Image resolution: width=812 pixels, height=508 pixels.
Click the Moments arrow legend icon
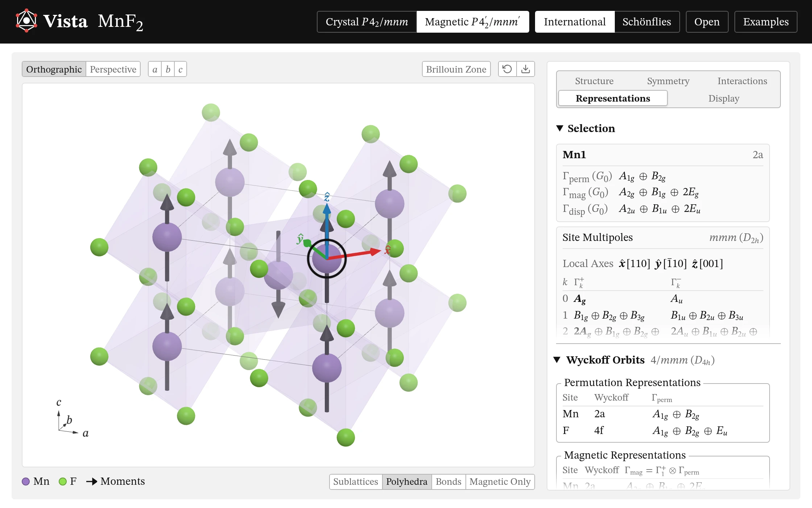(92, 482)
